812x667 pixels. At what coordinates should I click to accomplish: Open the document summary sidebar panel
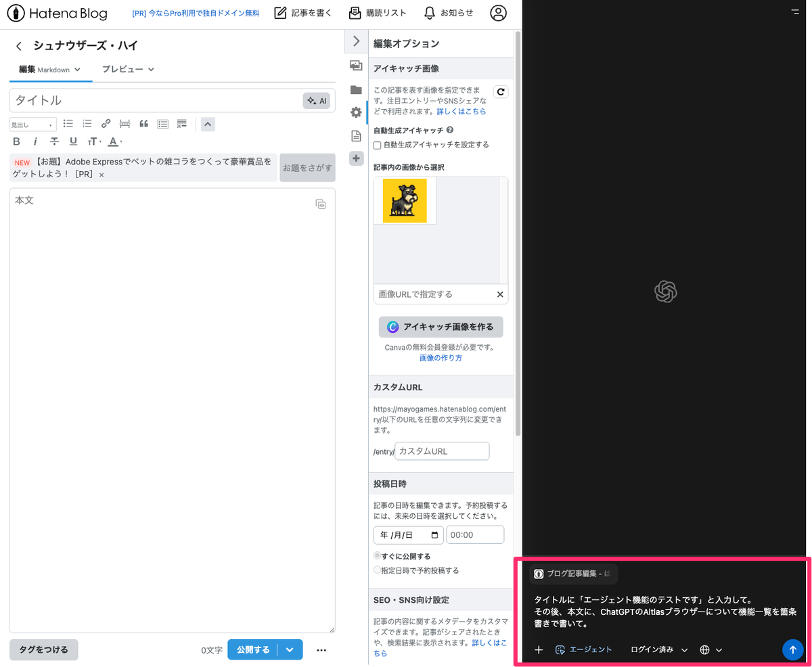coord(356,136)
